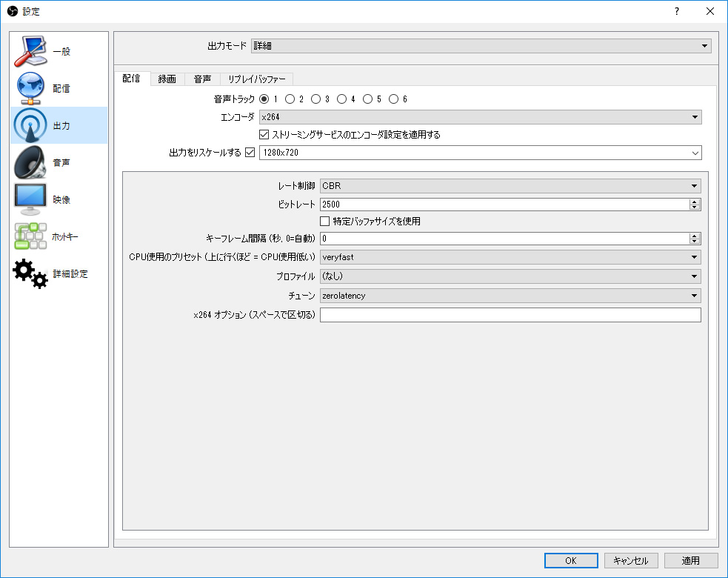Click the x264 オプション text field
This screenshot has height=578, width=728.
(510, 315)
